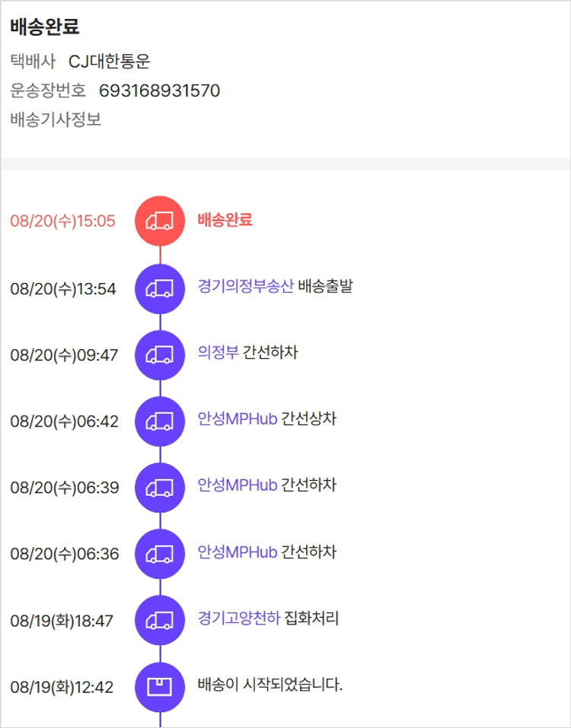Click the package box icon for shipment start

pos(160,686)
